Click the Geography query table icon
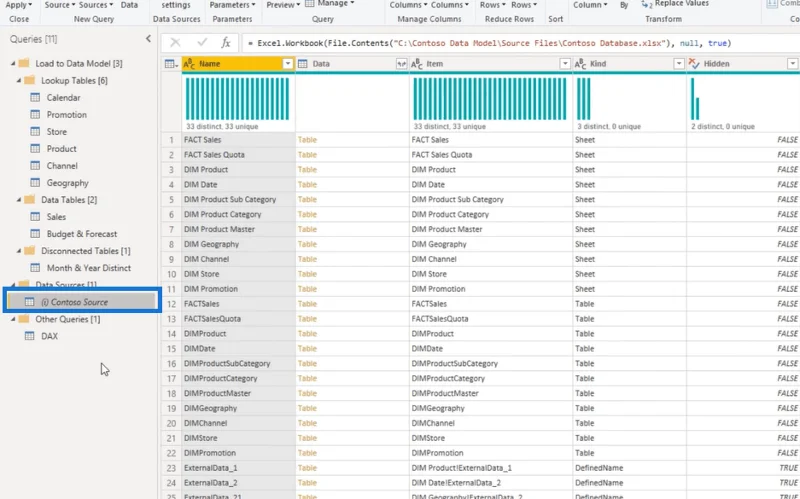The height and width of the screenshot is (499, 800). click(x=35, y=183)
